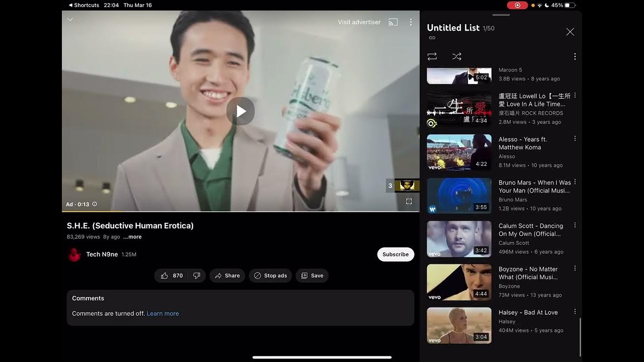Screen dimensions: 644x362
Task: Click the Stop ads button
Action: (x=270, y=276)
